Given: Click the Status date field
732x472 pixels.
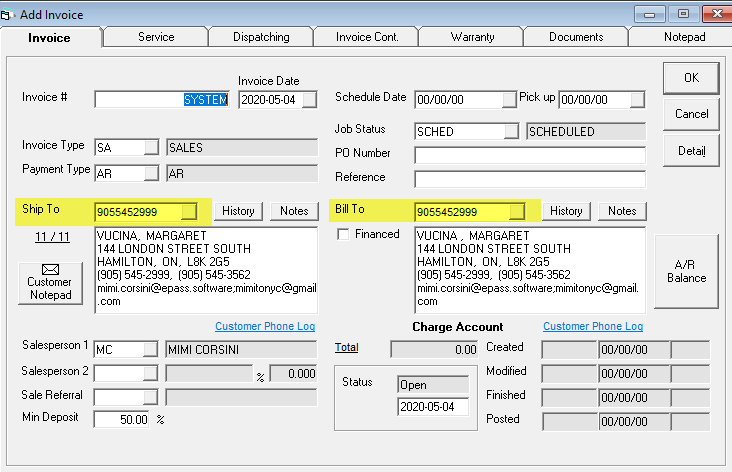Looking at the screenshot, I should (433, 407).
